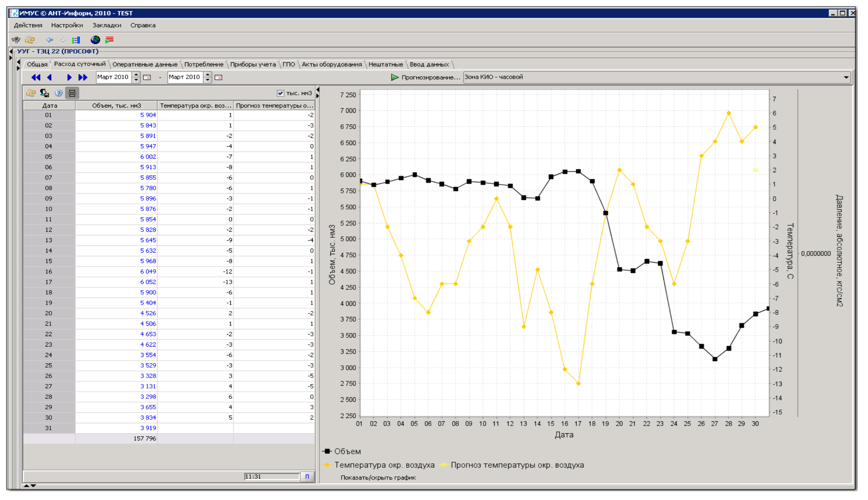Click the person-with-disk save icon
Screen dimensions: 868x500
coord(44,93)
